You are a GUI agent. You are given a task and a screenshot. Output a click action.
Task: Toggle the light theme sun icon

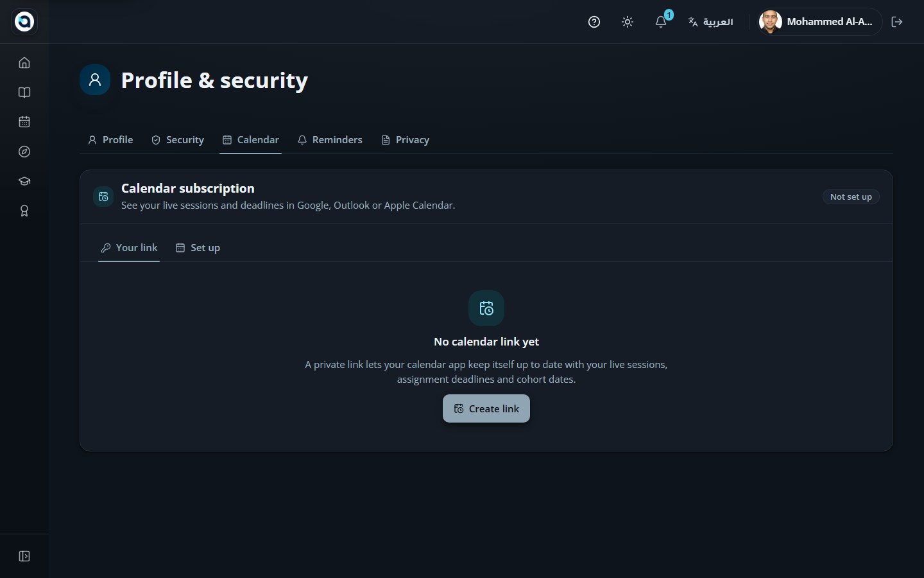tap(628, 22)
